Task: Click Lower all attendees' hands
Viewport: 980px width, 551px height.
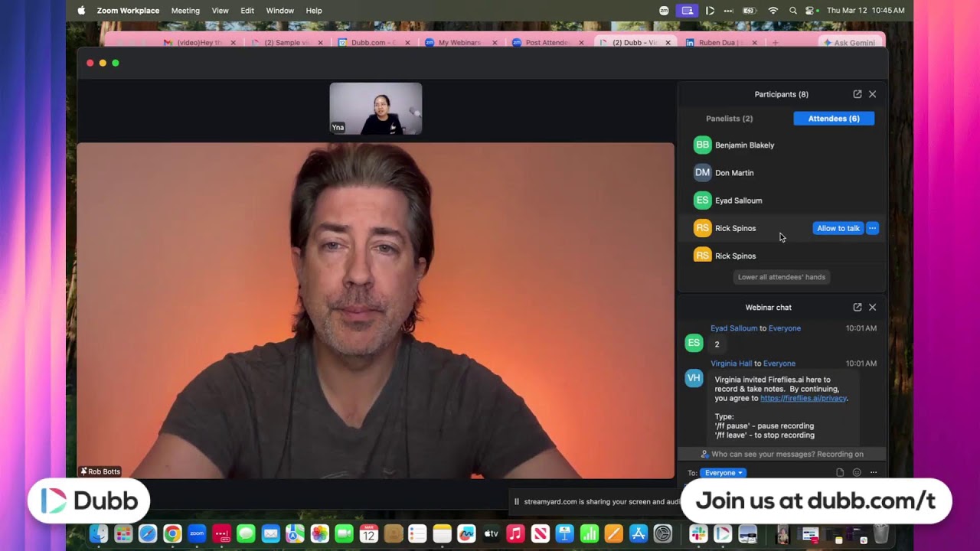Action: 782,277
